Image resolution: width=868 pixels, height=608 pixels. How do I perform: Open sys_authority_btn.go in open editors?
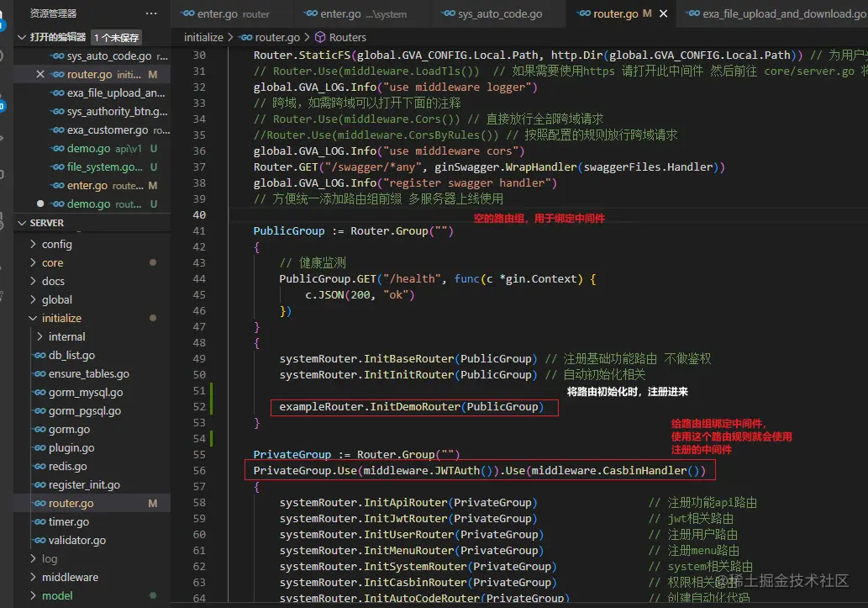[92, 111]
